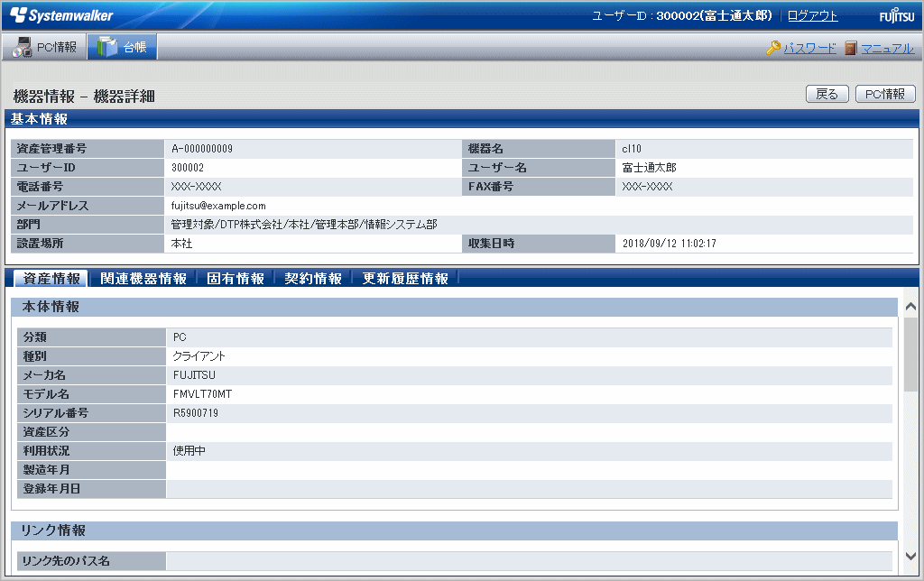Open the 台帳 top tab label

(135, 47)
